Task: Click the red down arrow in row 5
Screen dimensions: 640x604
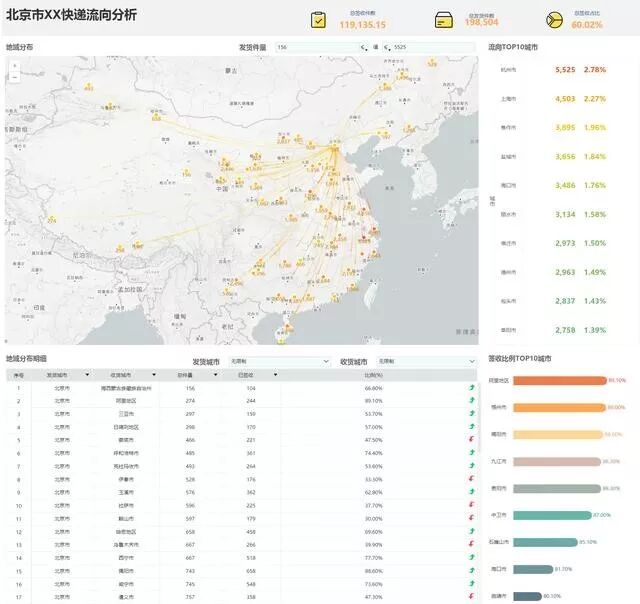Action: [472, 440]
